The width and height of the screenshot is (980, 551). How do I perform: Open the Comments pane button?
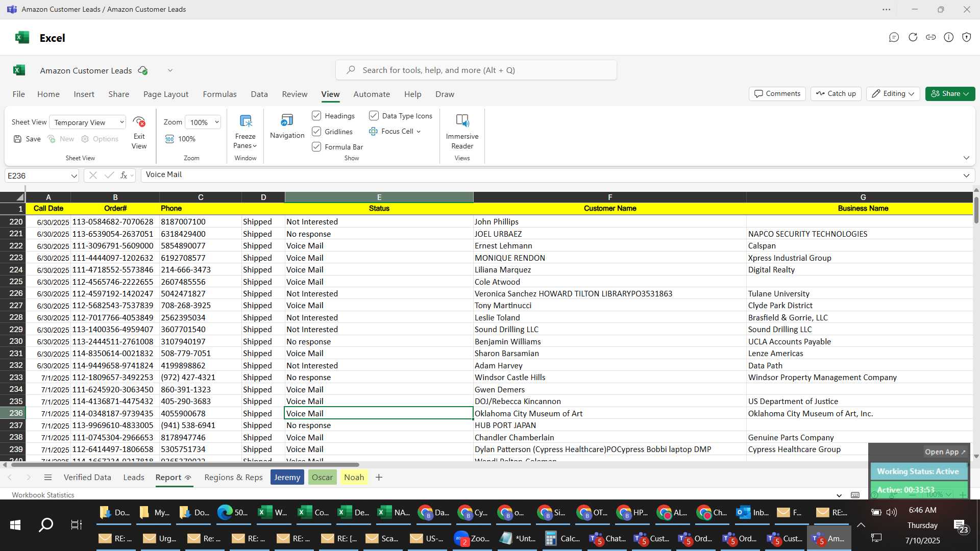[x=777, y=94]
